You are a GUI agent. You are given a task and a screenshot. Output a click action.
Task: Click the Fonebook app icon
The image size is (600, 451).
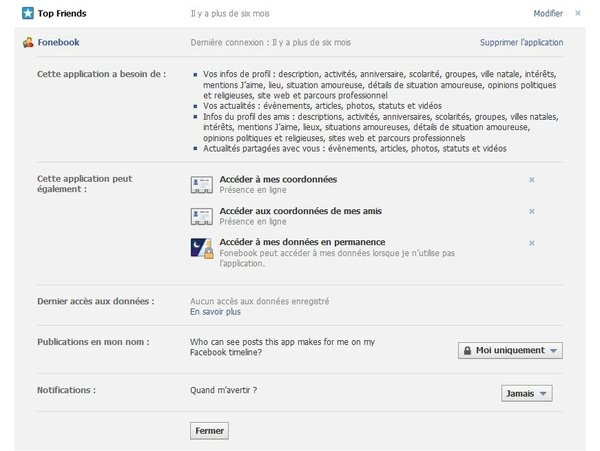[28, 42]
